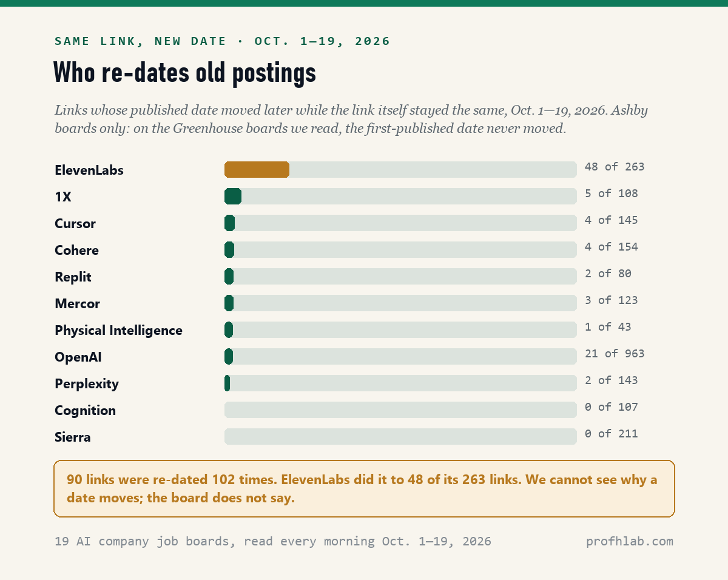Click the empty Cognition bar
The image size is (728, 580).
pyautogui.click(x=400, y=410)
